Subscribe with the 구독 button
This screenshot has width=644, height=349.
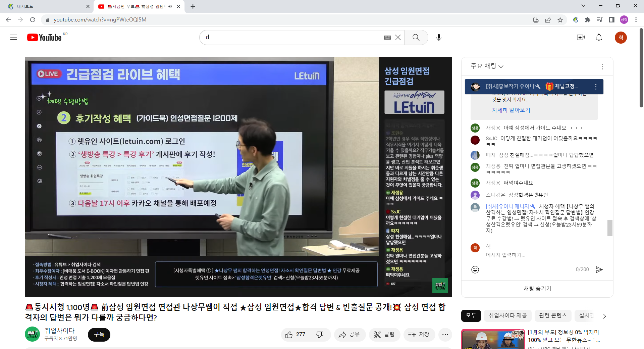click(x=99, y=335)
